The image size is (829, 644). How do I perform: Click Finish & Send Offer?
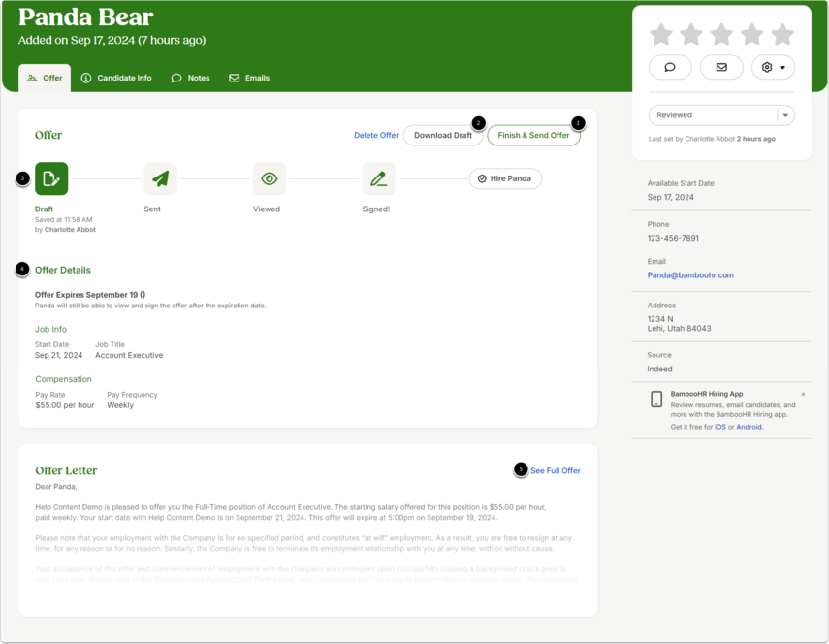[533, 136]
